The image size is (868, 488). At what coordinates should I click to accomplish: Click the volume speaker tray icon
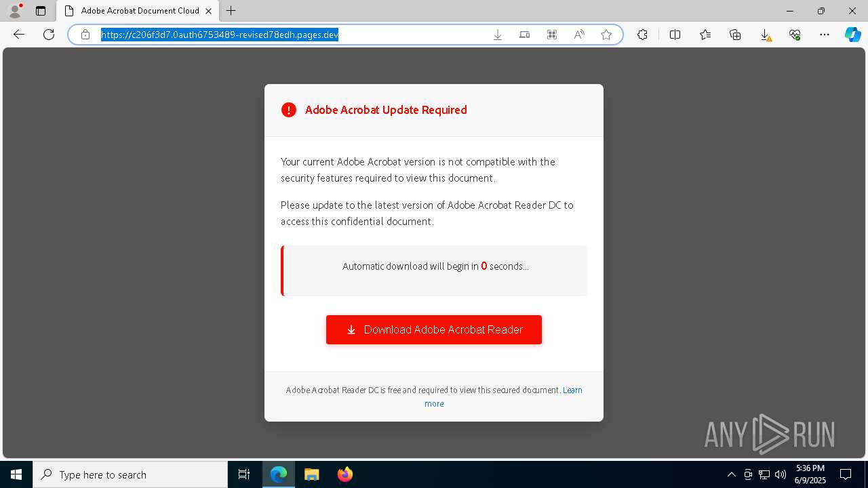point(781,474)
